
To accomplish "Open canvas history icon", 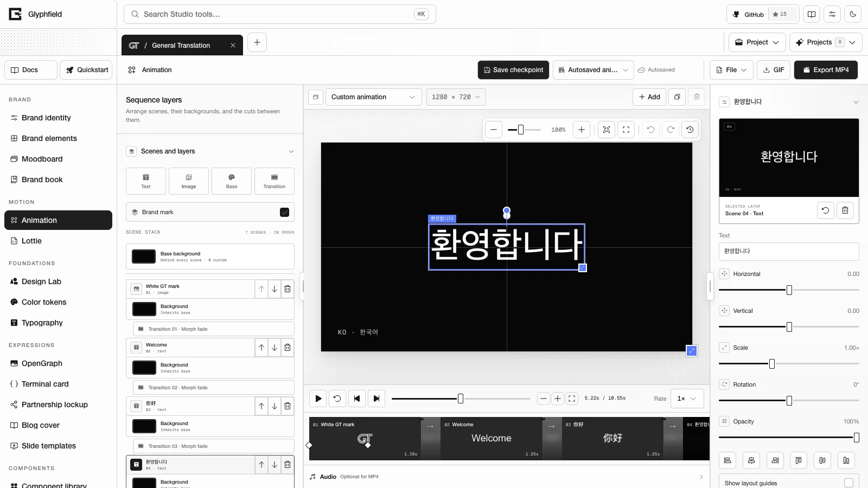I will coord(690,130).
